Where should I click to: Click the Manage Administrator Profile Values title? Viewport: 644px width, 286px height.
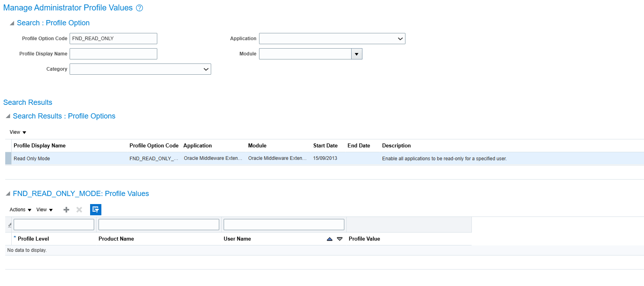tap(68, 8)
